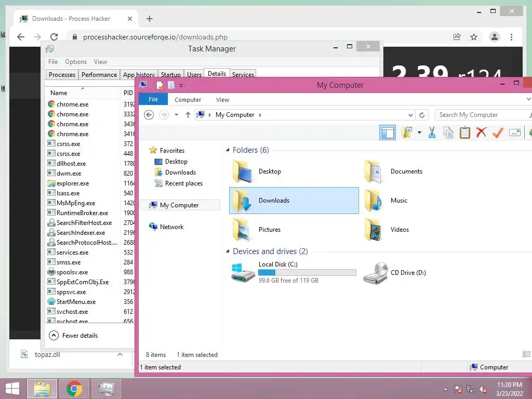This screenshot has height=399, width=532.
Task: Click Chrome back arrow
Action: [21, 37]
